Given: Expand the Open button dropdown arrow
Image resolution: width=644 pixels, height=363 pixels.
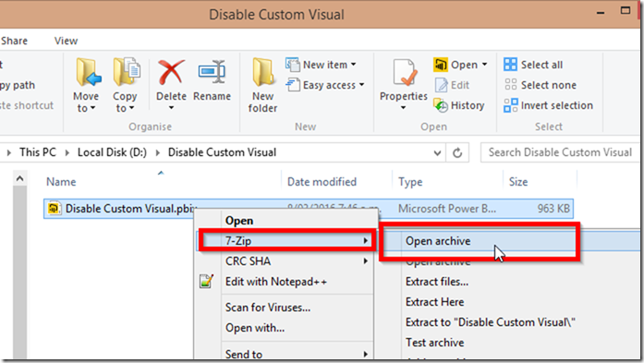Looking at the screenshot, I should (484, 65).
